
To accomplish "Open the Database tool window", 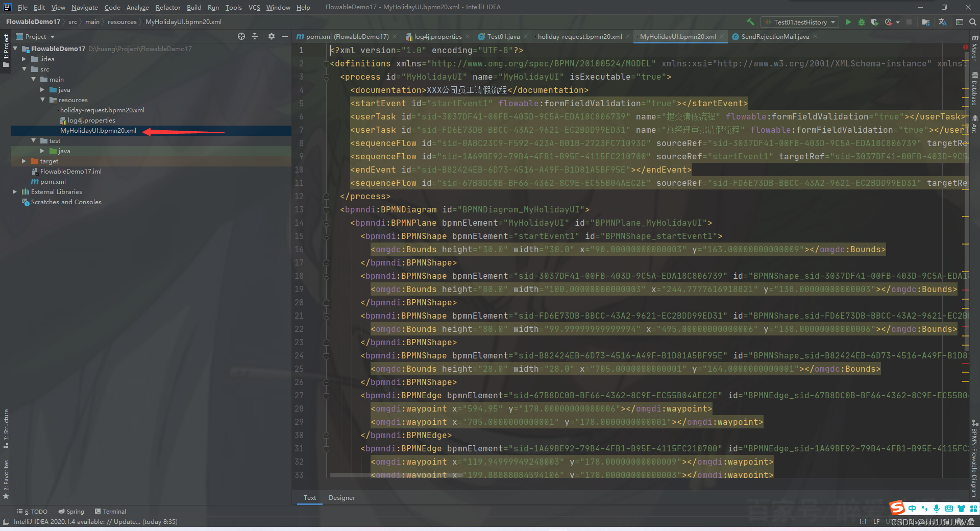I will (974, 89).
